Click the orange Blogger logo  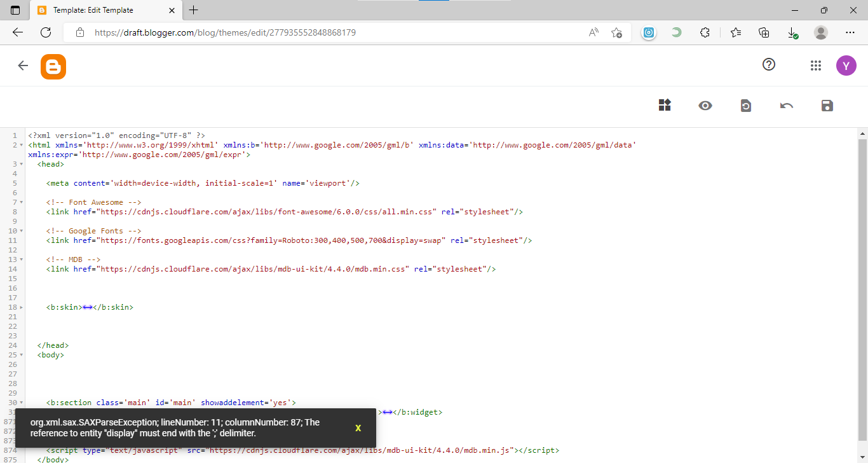click(x=53, y=67)
